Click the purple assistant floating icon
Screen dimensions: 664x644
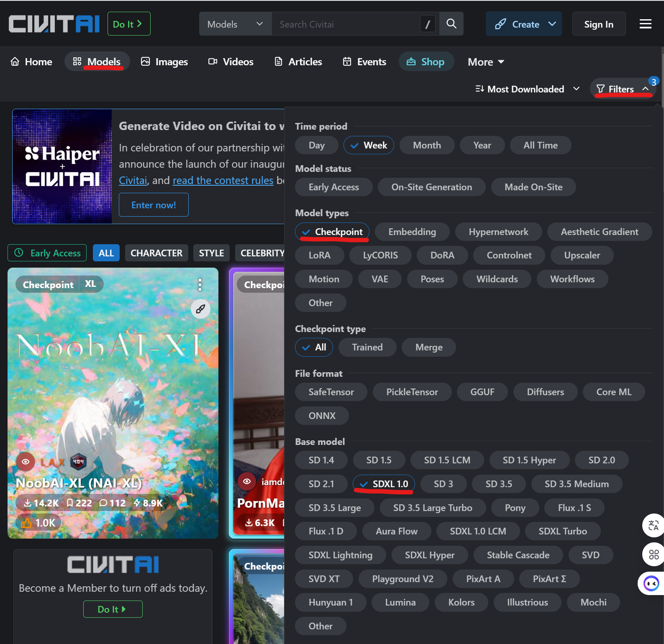tap(651, 583)
